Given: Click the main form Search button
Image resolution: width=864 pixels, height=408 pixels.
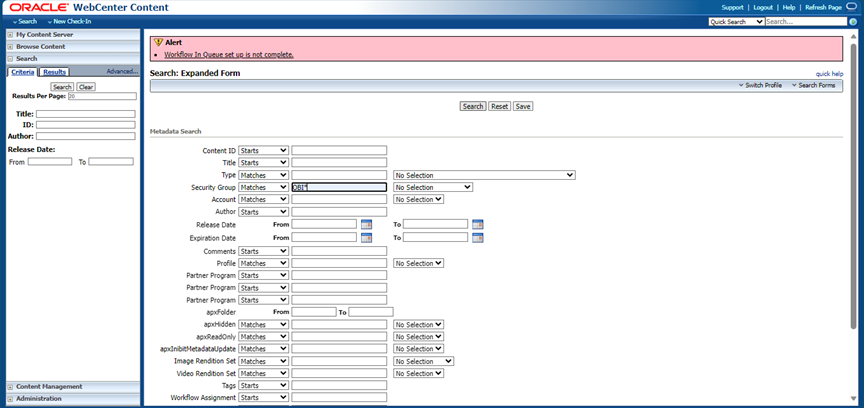Looking at the screenshot, I should tap(473, 106).
